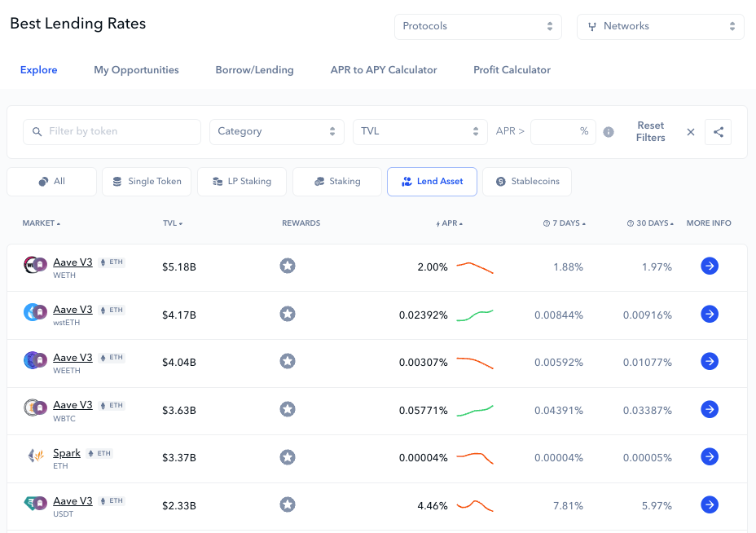Screen dimensions: 756x533
Task: Select the Stablecoins filter
Action: point(527,182)
